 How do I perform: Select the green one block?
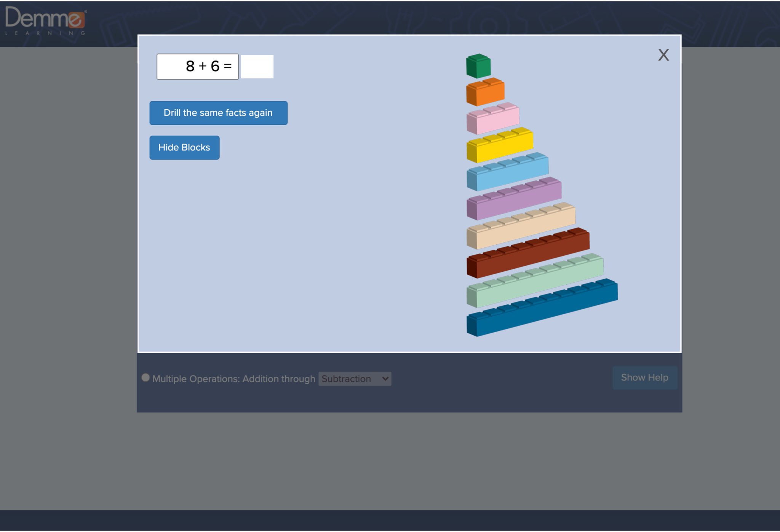(x=478, y=65)
